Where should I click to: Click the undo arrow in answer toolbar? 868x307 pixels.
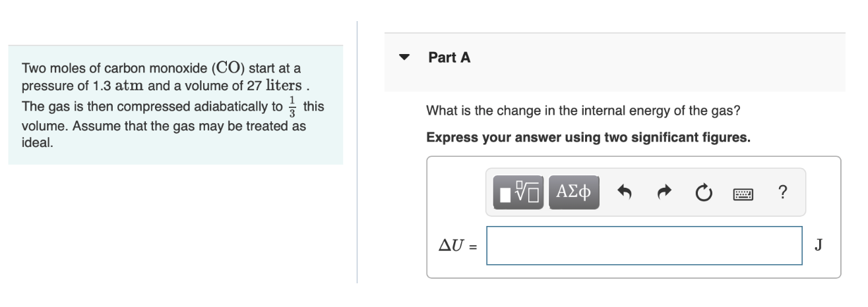(625, 193)
